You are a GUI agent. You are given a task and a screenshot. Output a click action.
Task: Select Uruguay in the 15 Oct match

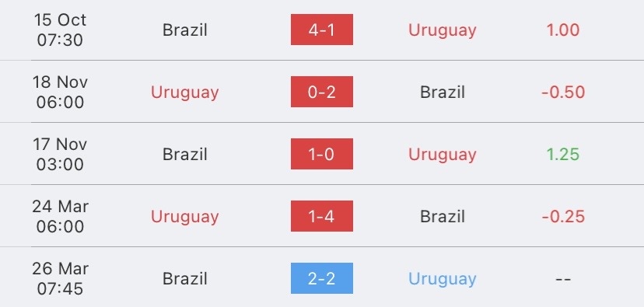(443, 30)
